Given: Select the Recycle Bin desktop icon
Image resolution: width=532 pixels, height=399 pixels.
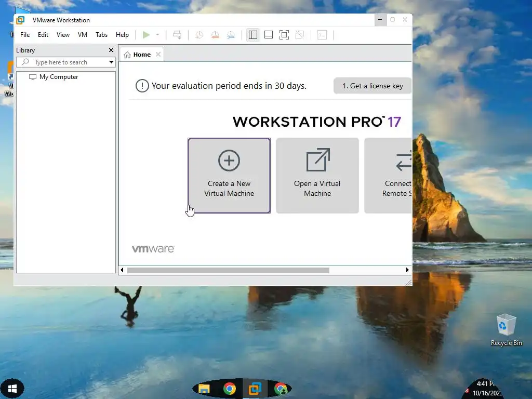Looking at the screenshot, I should (x=506, y=330).
